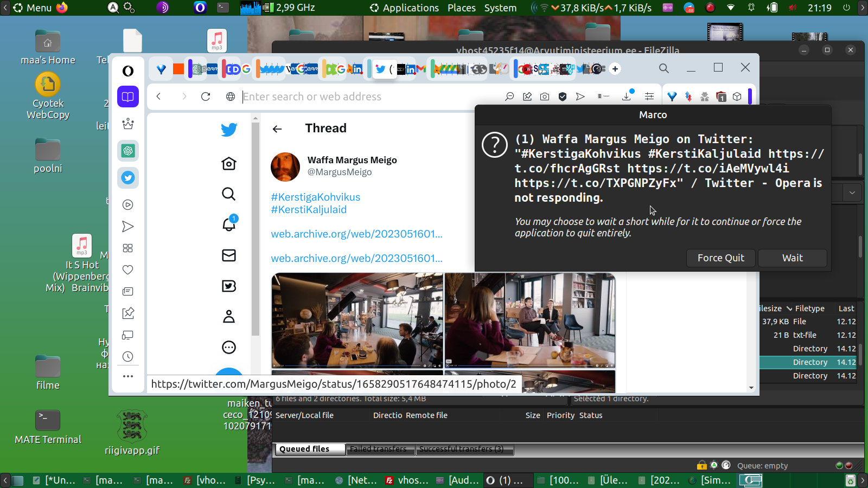Go back using the Thread back arrow
This screenshot has height=488, width=868.
277,129
